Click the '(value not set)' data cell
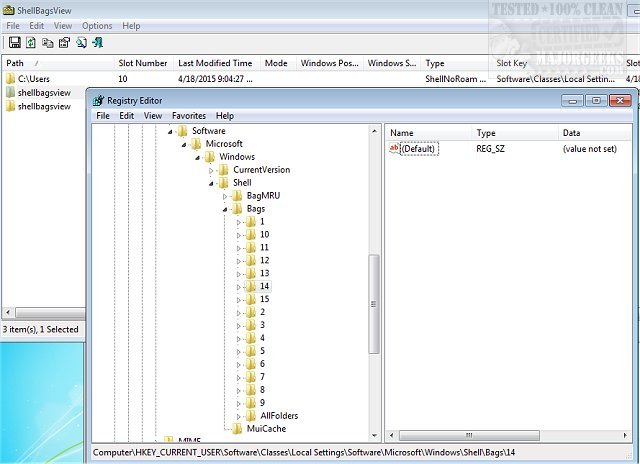Viewport: 640px width, 464px height. (589, 149)
